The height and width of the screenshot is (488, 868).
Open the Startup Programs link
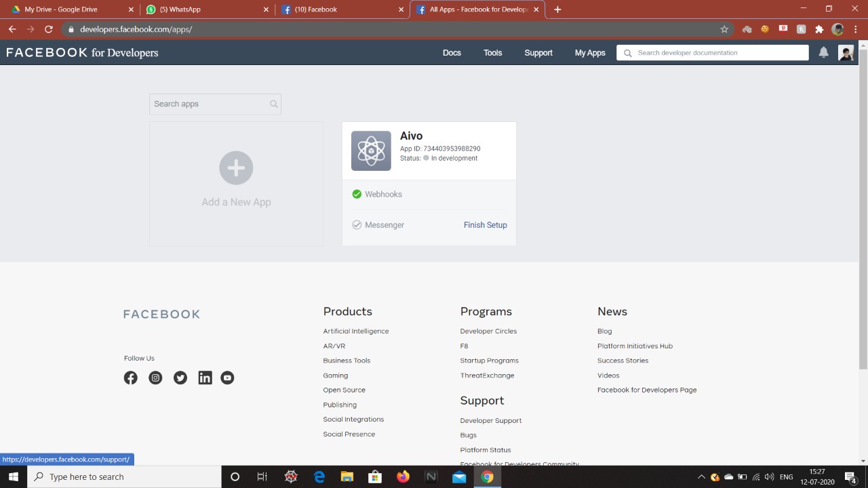(x=489, y=361)
